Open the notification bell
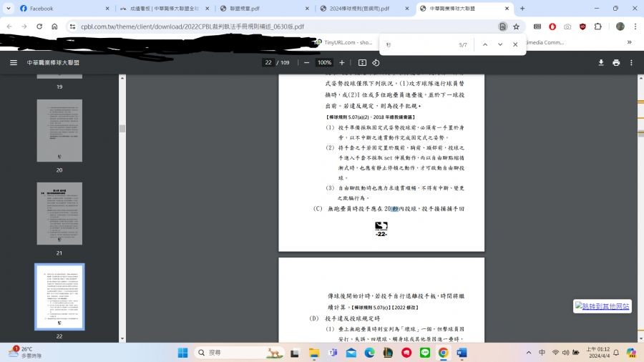 point(616,352)
